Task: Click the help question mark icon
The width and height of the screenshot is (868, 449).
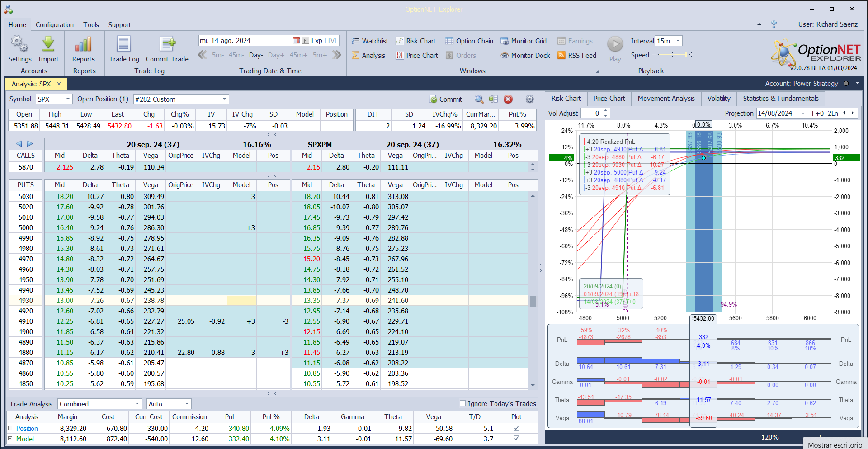Action: click(x=774, y=24)
